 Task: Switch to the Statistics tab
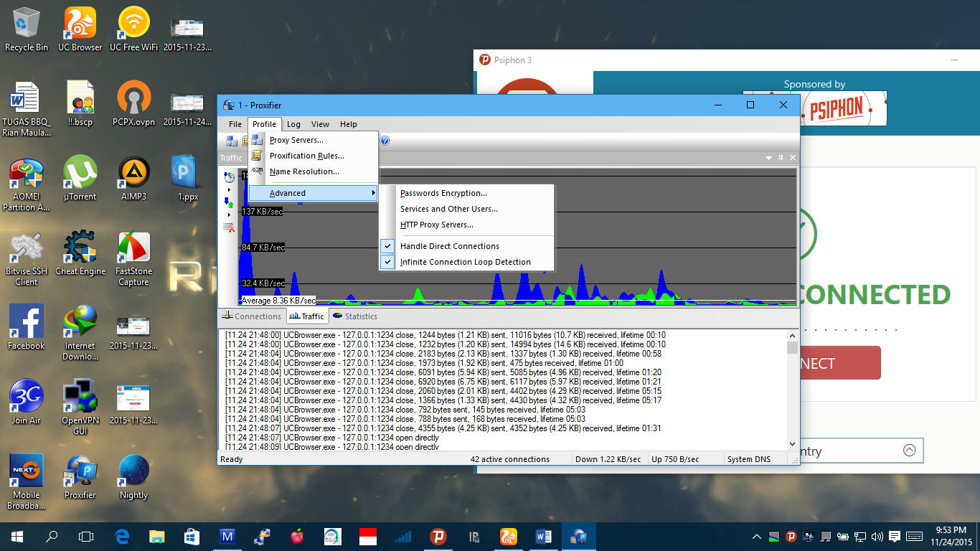click(354, 316)
